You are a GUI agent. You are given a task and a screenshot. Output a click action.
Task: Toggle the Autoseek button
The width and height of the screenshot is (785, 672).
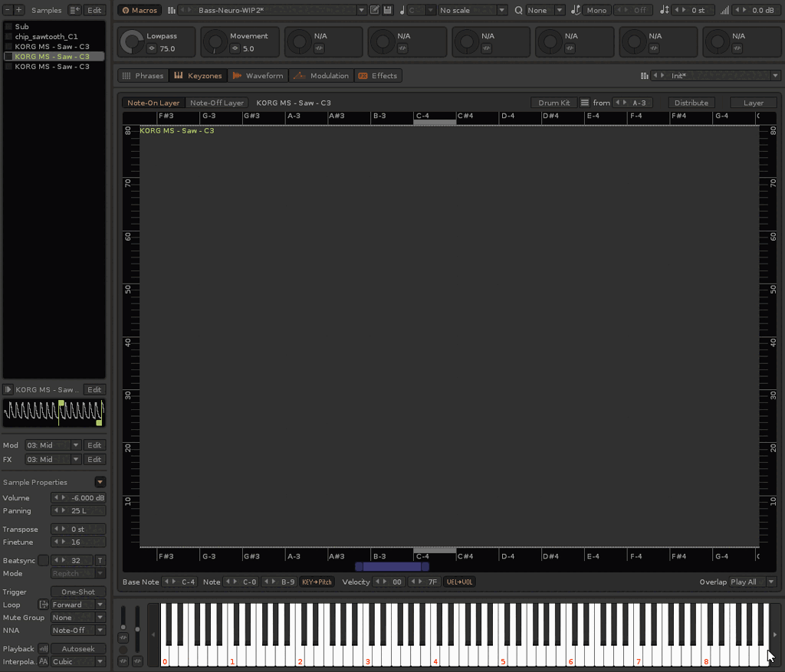point(78,648)
